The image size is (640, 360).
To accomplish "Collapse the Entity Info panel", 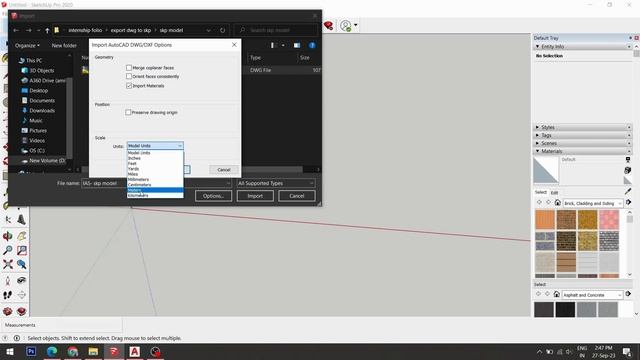I will point(582,47).
